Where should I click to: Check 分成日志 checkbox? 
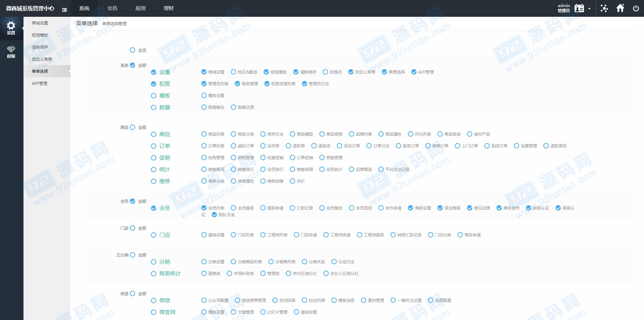(334, 262)
